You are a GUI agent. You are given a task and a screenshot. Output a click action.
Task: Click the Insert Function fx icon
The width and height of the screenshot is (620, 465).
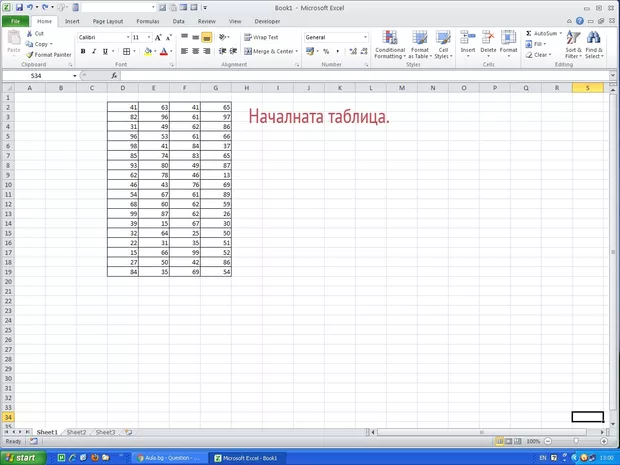tap(114, 75)
